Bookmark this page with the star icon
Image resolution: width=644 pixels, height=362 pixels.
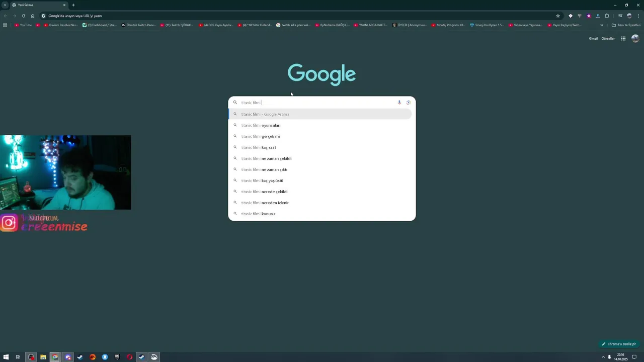pyautogui.click(x=558, y=16)
